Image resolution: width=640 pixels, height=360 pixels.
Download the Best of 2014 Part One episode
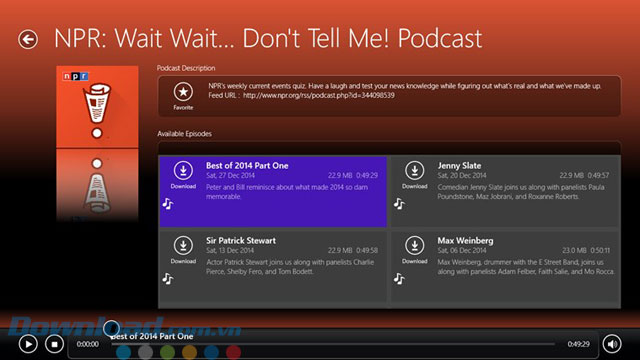click(x=183, y=171)
